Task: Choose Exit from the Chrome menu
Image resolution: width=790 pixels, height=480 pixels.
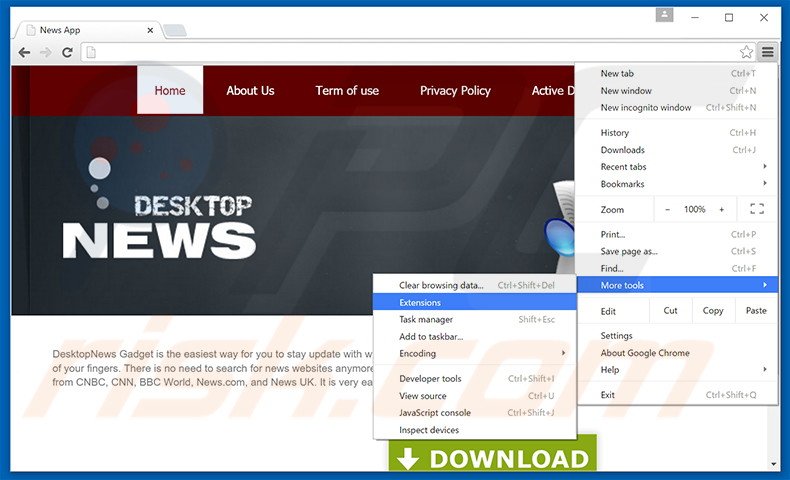Action: (677, 395)
